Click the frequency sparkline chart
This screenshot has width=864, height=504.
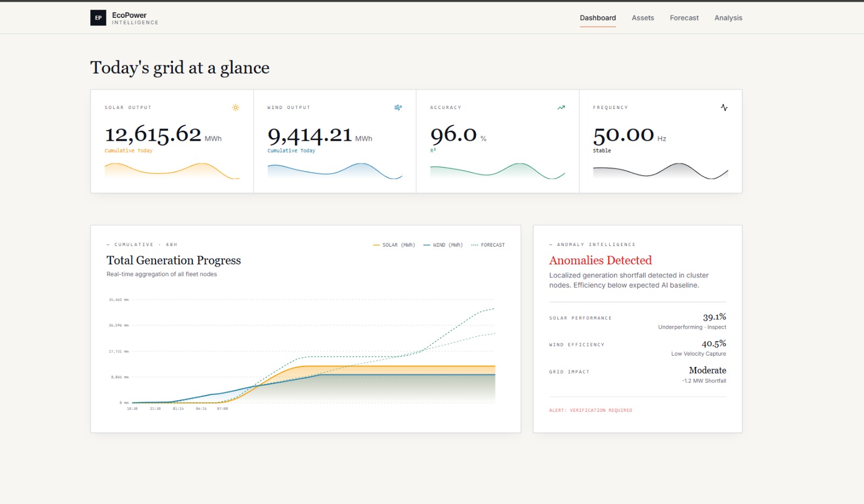(660, 171)
